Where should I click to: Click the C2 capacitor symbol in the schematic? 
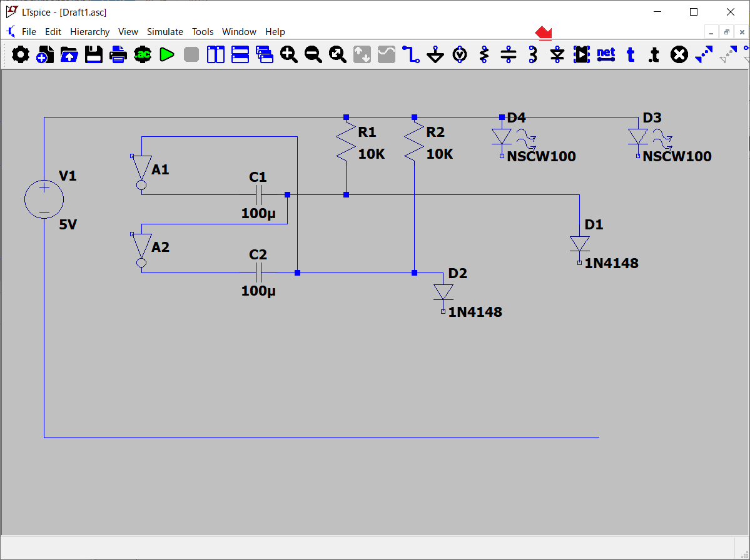[258, 272]
